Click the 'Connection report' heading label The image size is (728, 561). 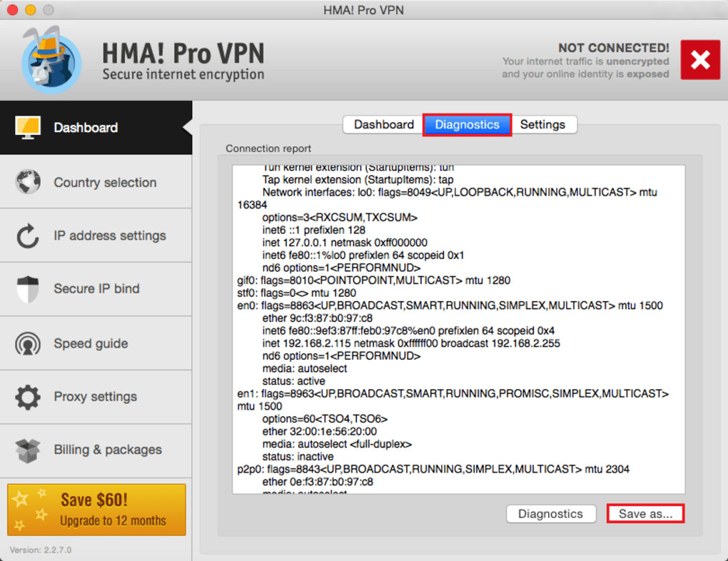pyautogui.click(x=268, y=148)
